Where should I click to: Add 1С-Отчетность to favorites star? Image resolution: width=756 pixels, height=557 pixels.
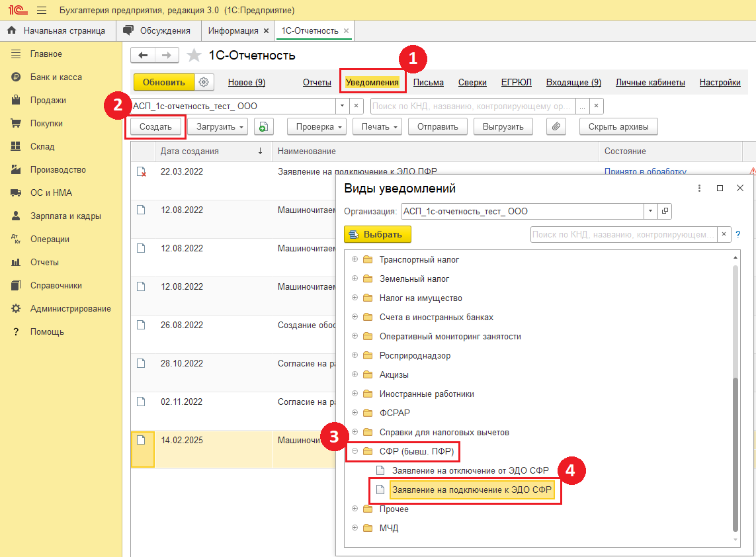coord(194,56)
